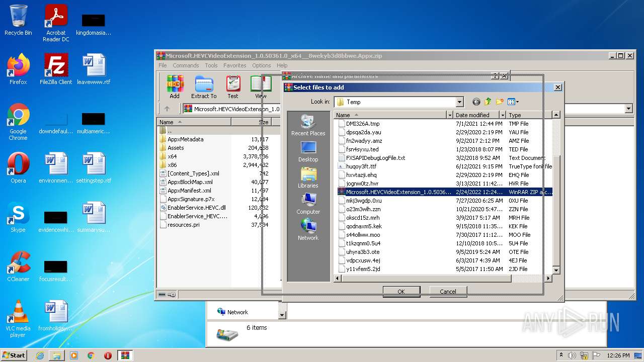Sort WinRAR list by Name column
Screen dimensions: 644x362
click(x=194, y=122)
